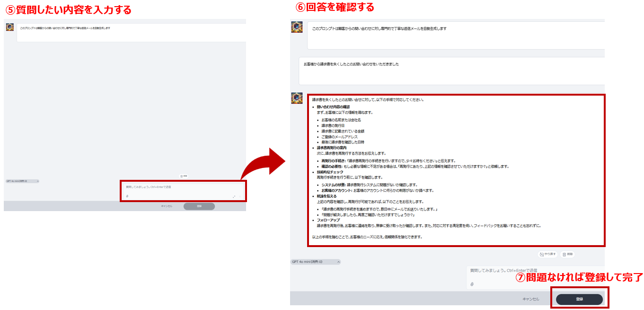The height and width of the screenshot is (310, 644).
Task: Click the retry icon on the やり直す button
Action: coord(542,253)
